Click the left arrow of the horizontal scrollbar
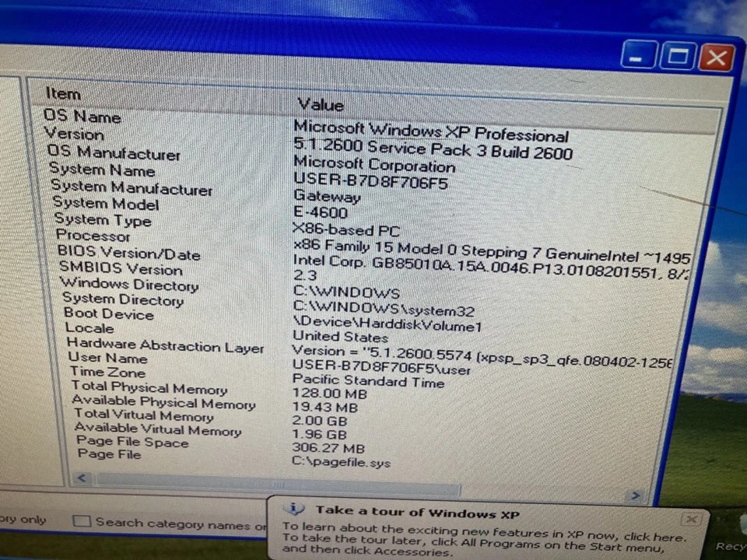The height and width of the screenshot is (560, 747). coord(82,478)
